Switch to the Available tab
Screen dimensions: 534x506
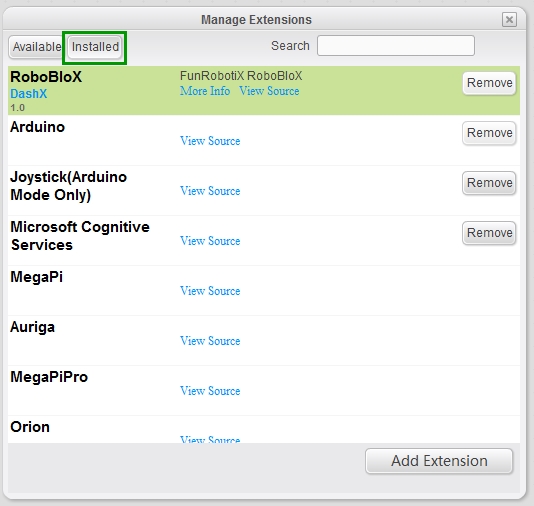coord(36,47)
